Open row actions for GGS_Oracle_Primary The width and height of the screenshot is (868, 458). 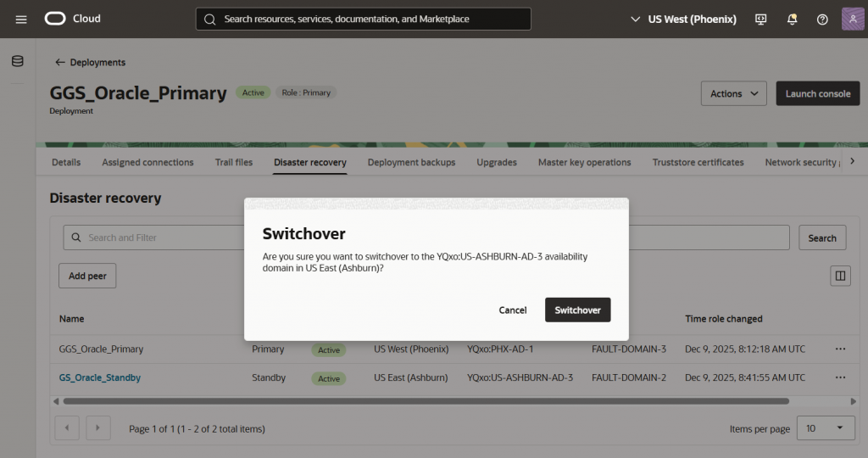pyautogui.click(x=840, y=349)
